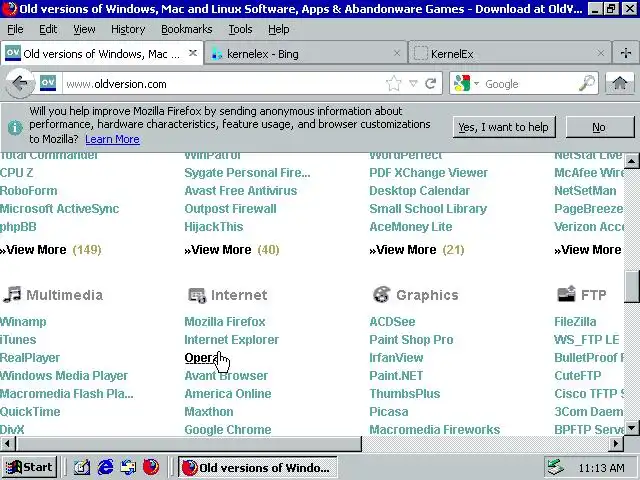Click the Multimedia category music icon
Image resolution: width=640 pixels, height=480 pixels.
point(12,294)
